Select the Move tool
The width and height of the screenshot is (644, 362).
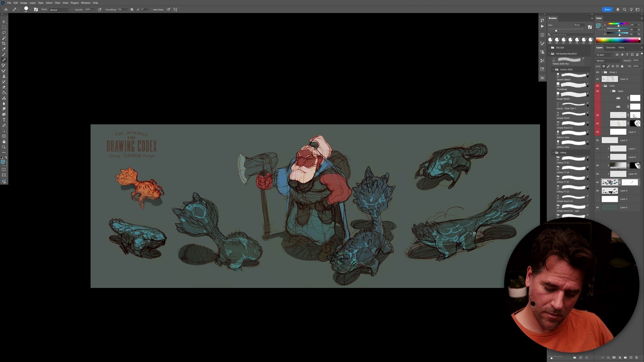pos(4,21)
